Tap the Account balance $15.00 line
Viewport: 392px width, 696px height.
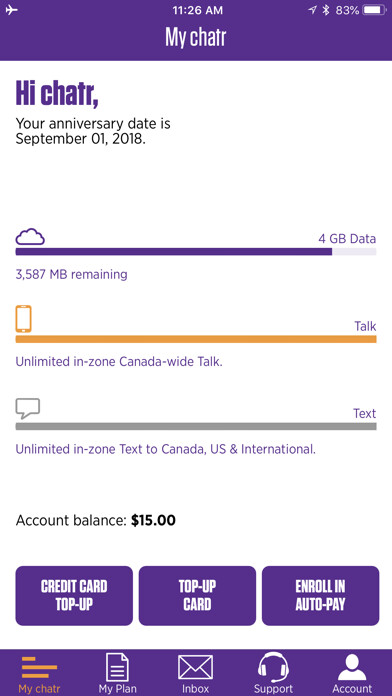pos(95,520)
